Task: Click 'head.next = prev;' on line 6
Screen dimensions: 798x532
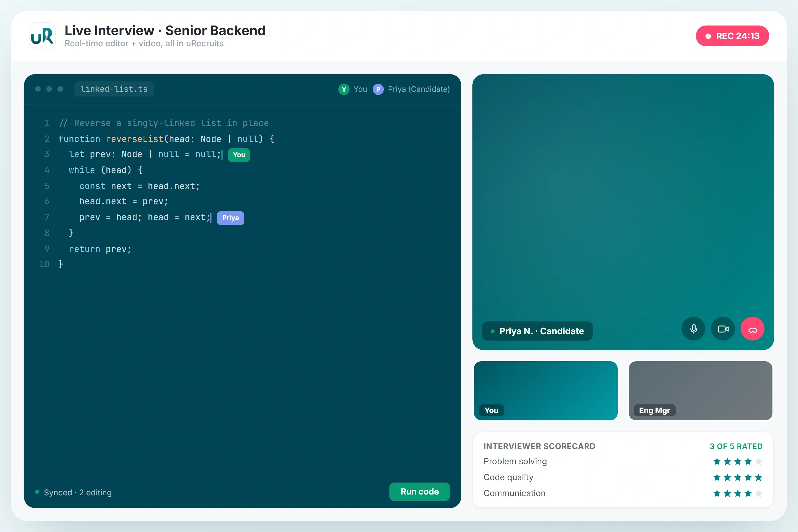Action: click(x=123, y=202)
